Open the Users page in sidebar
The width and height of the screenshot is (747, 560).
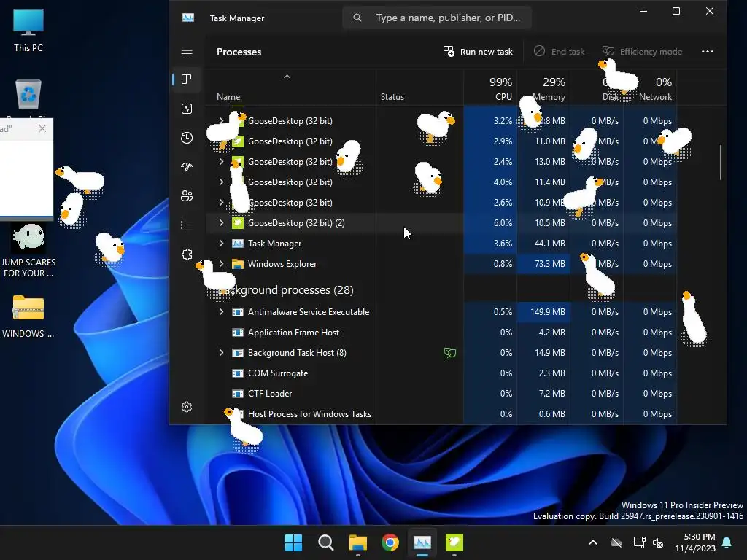click(x=187, y=195)
